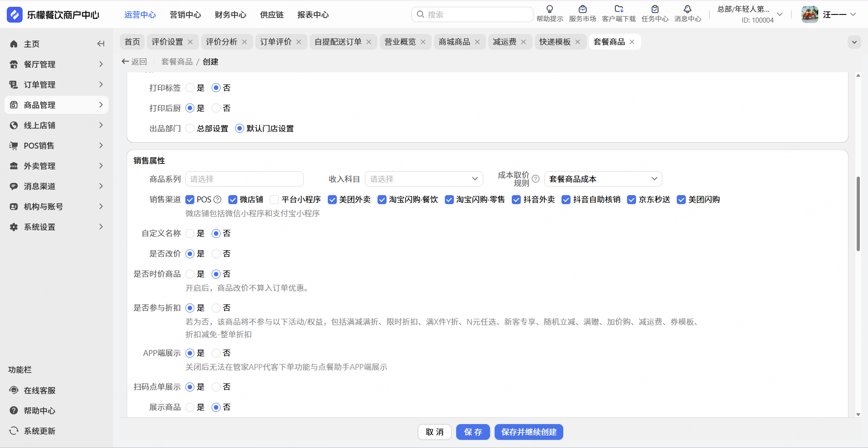Switch to the 订单评价 tab
The image size is (868, 448).
(276, 42)
